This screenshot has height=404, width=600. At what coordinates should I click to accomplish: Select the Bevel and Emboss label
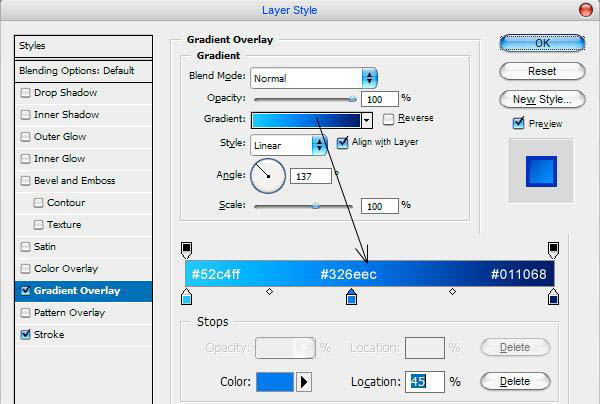(75, 181)
